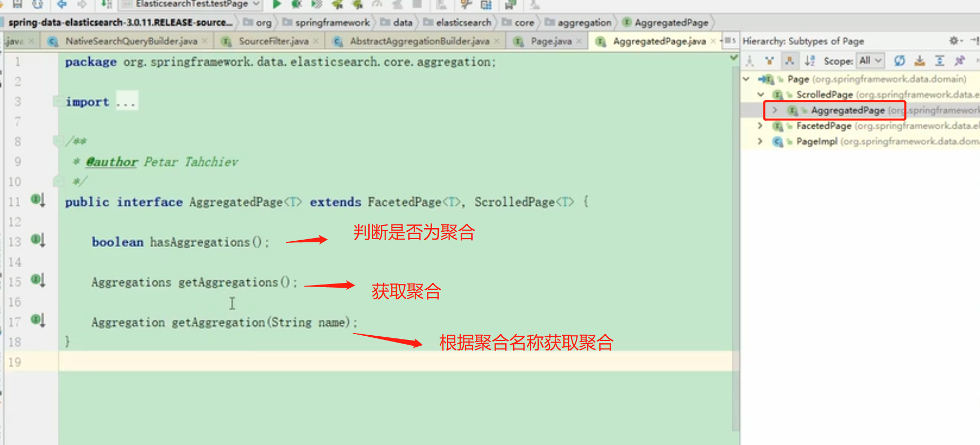Click the implemented-marker gutter icon on line 17
The image size is (980, 445).
38,320
